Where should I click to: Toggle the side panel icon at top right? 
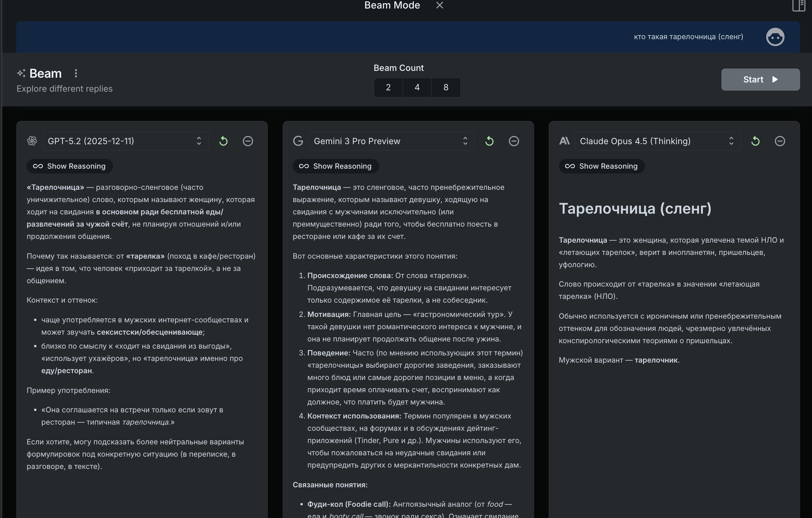799,5
